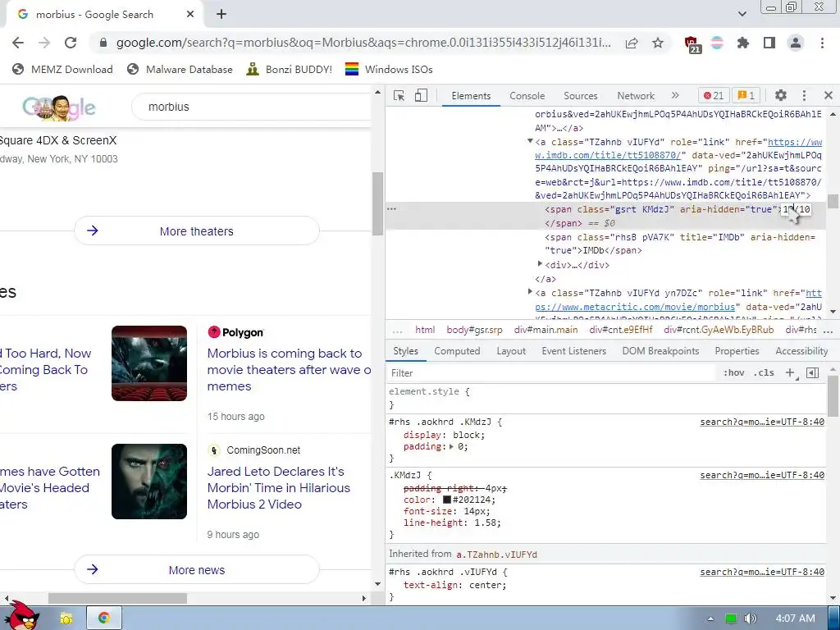Open the Event Listeners tab
The width and height of the screenshot is (840, 630).
(x=573, y=351)
